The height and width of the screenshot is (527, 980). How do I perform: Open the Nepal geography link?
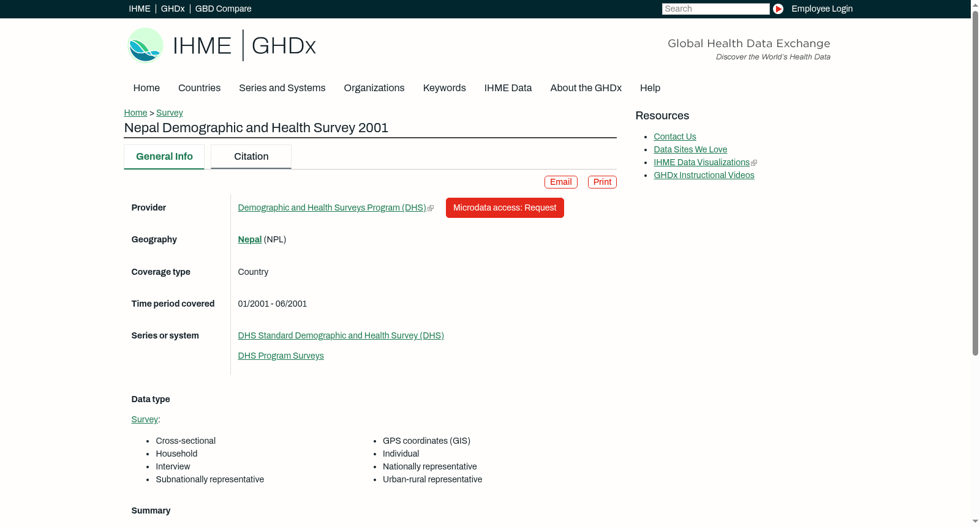tap(249, 239)
